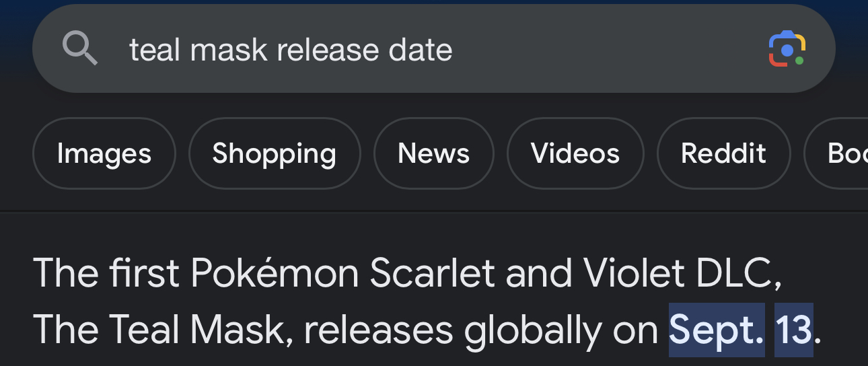Click the 'teal mask release date' query text

(x=291, y=50)
